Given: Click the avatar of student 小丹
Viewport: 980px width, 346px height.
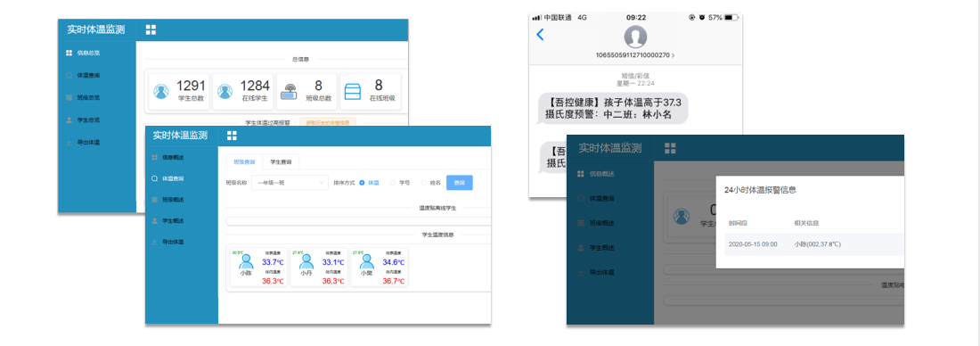Looking at the screenshot, I should click(306, 261).
